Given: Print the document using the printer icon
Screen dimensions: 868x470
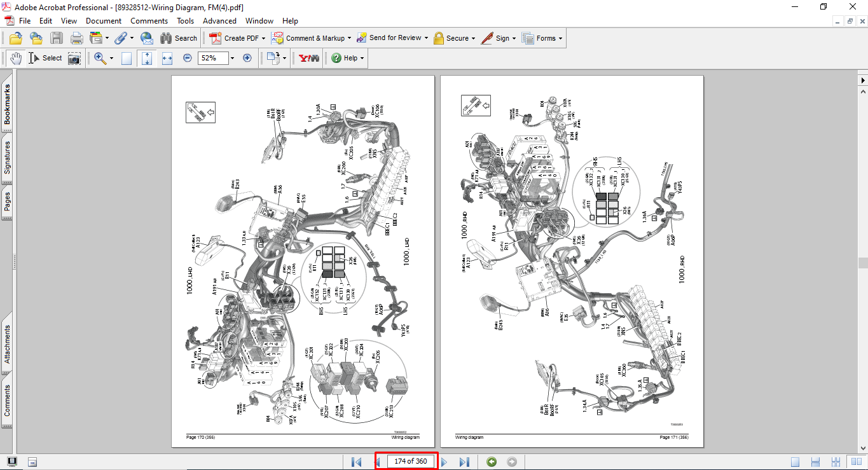Looking at the screenshot, I should (76, 38).
